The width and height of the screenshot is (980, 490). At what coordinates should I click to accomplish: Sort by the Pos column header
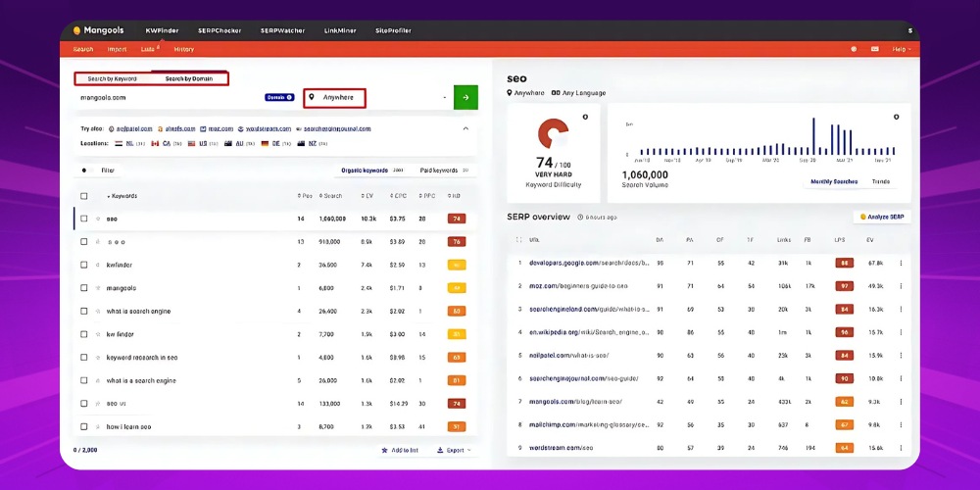click(305, 196)
